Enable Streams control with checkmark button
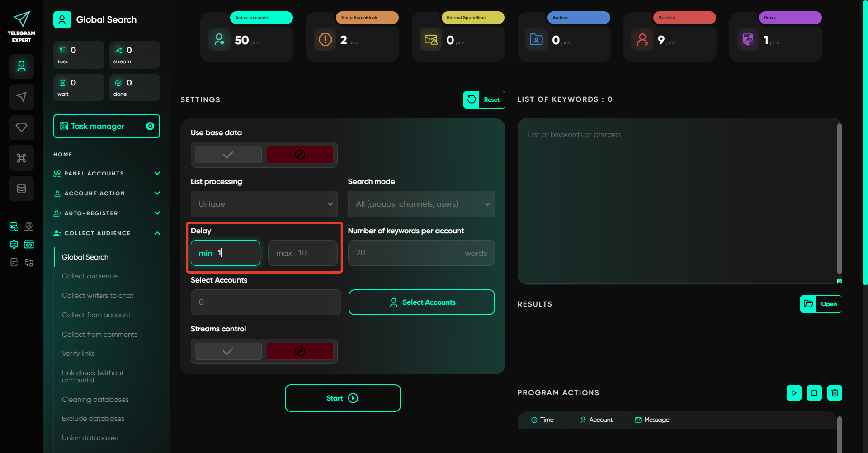 point(228,351)
